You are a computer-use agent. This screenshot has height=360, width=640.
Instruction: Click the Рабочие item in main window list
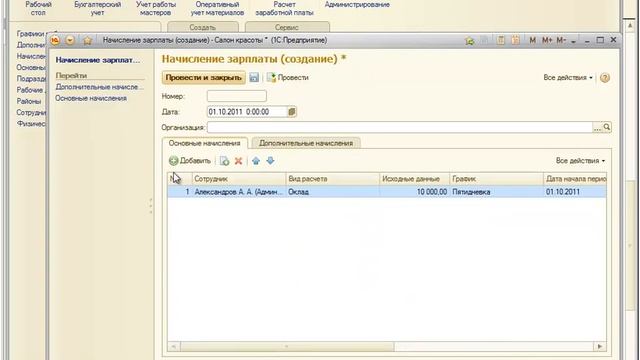click(x=31, y=90)
